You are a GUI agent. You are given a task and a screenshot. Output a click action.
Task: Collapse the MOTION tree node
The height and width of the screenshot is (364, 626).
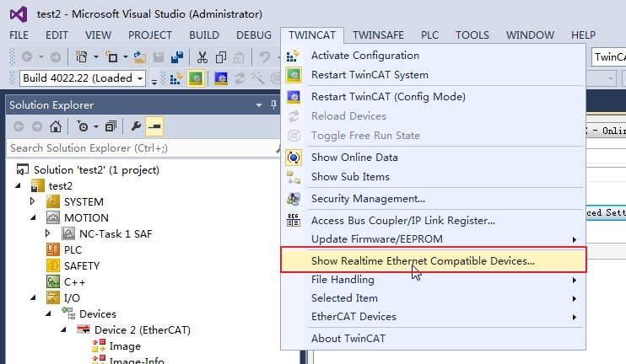tap(33, 217)
